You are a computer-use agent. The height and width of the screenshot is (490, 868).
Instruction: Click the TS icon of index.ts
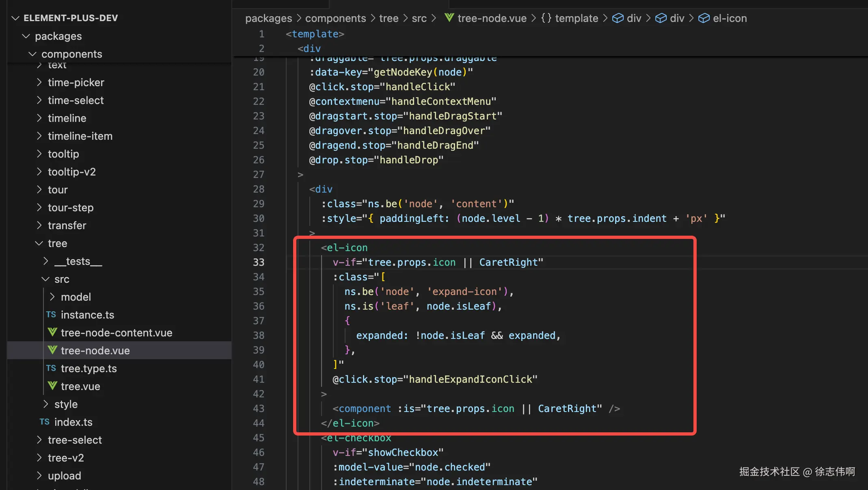pos(45,422)
